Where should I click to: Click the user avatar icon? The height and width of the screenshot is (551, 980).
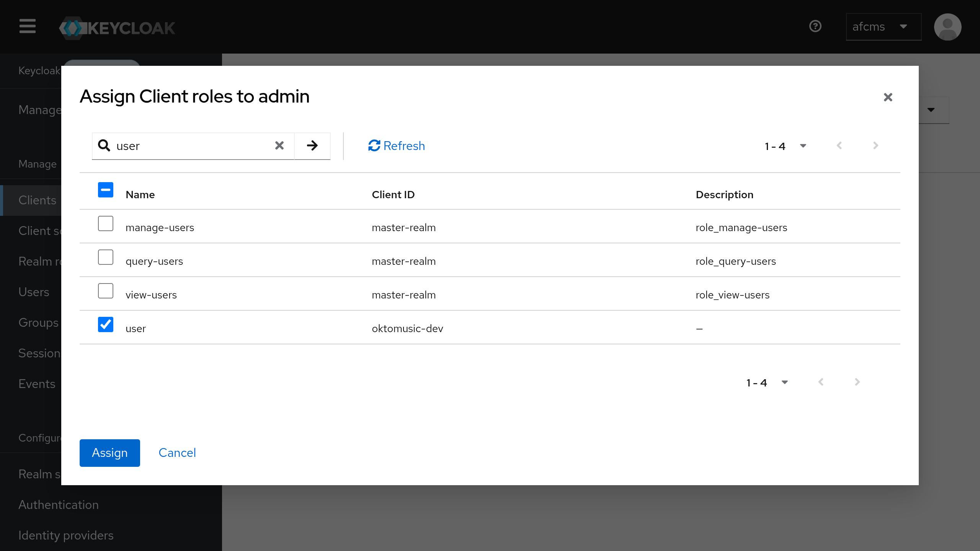coord(948,27)
